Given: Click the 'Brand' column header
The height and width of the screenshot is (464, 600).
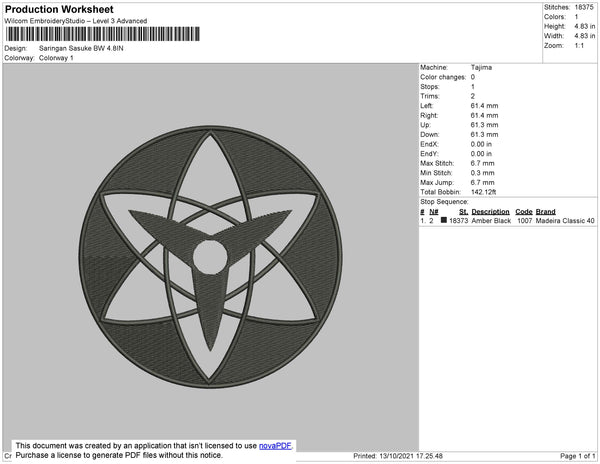Looking at the screenshot, I should 546,212.
